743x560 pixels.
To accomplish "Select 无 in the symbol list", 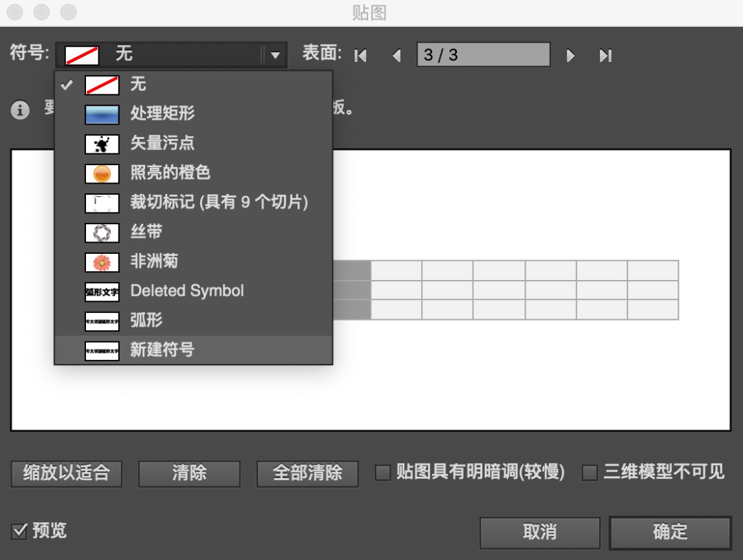I will pyautogui.click(x=138, y=85).
